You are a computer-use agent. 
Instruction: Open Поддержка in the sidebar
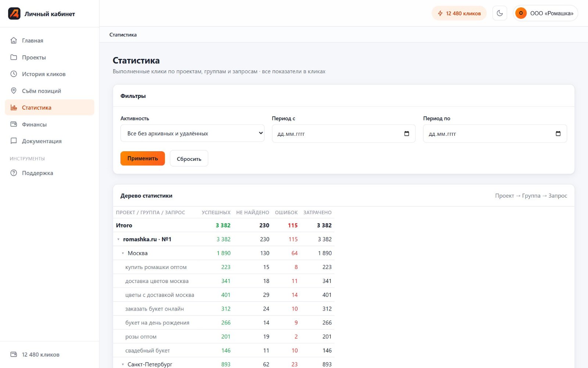click(50, 173)
